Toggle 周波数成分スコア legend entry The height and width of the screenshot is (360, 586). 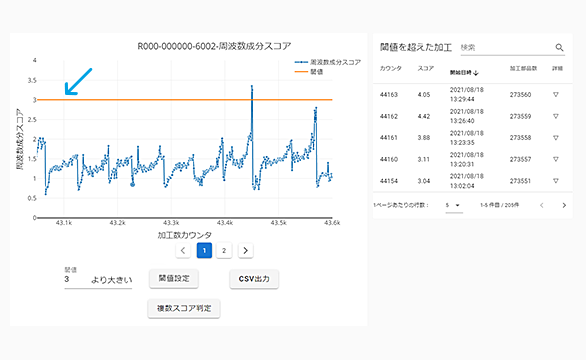[328, 62]
